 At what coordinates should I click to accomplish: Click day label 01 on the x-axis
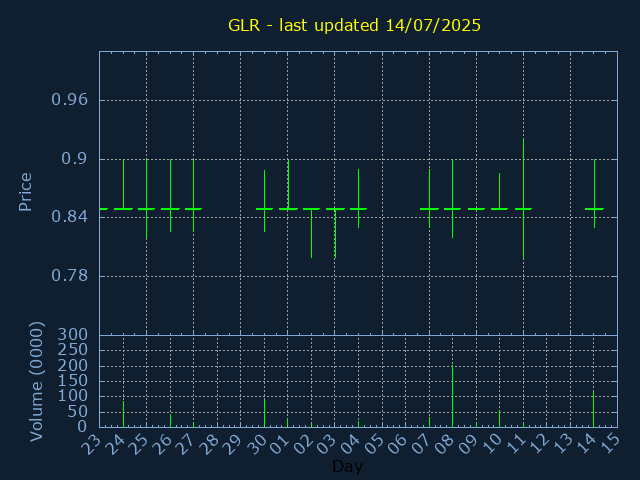tap(280, 444)
